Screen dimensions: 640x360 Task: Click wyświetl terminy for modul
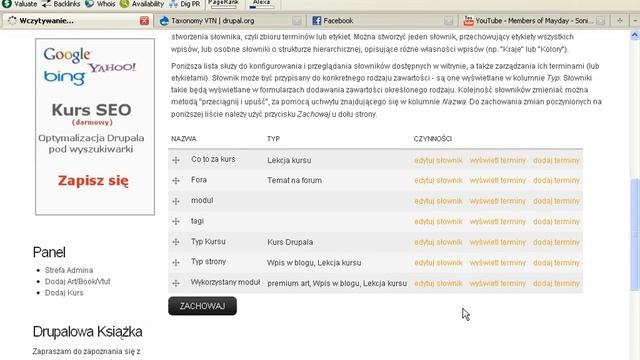[498, 201]
